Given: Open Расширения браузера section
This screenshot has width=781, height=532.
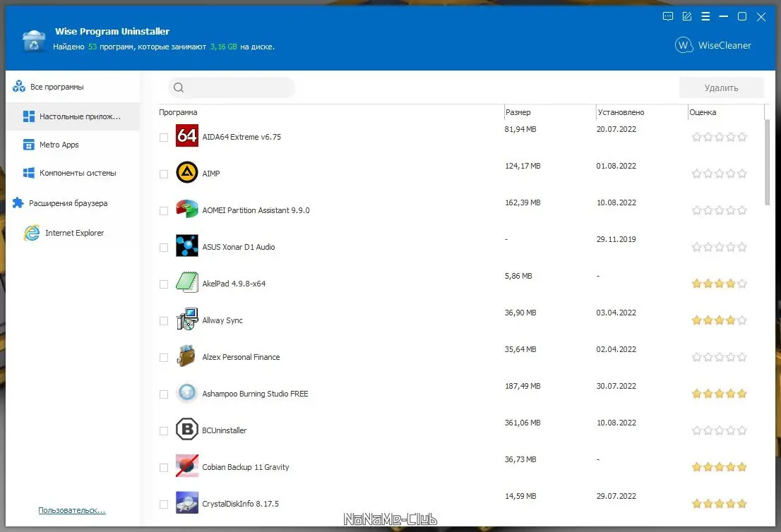Looking at the screenshot, I should [73, 203].
